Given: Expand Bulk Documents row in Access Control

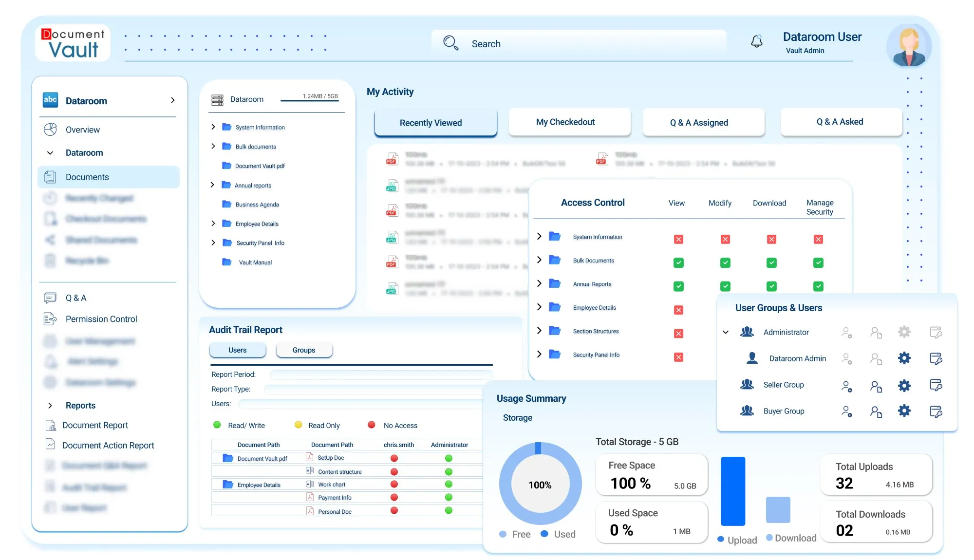Looking at the screenshot, I should pos(539,260).
